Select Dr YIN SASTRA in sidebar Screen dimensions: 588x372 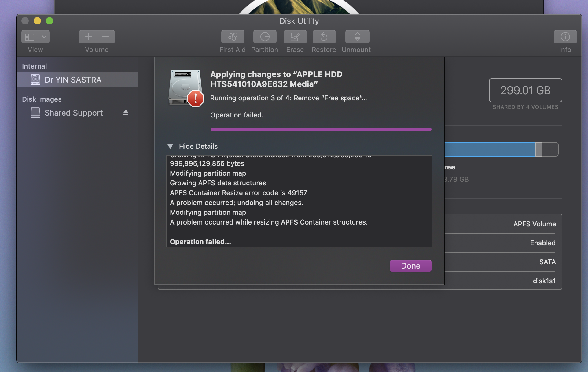[73, 80]
